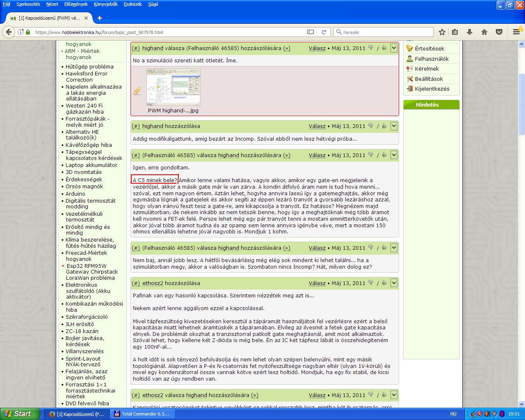Viewport: 525px width, 420px height.
Task: Click the page vertical scrollbar thumb
Action: (x=522, y=104)
